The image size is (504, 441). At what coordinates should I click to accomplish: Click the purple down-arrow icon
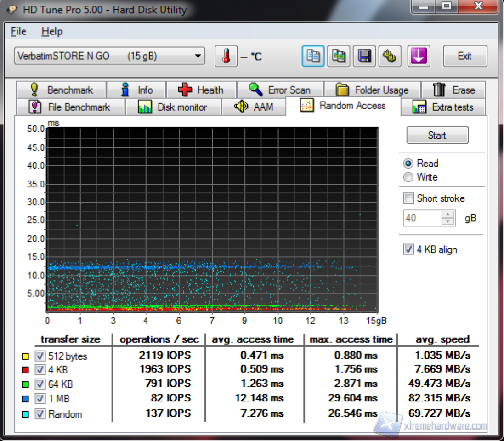(418, 57)
